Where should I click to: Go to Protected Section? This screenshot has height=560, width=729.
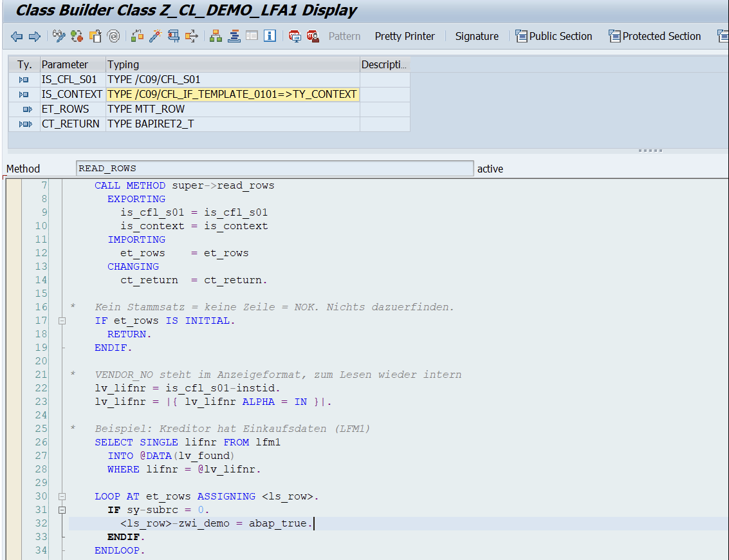point(654,36)
